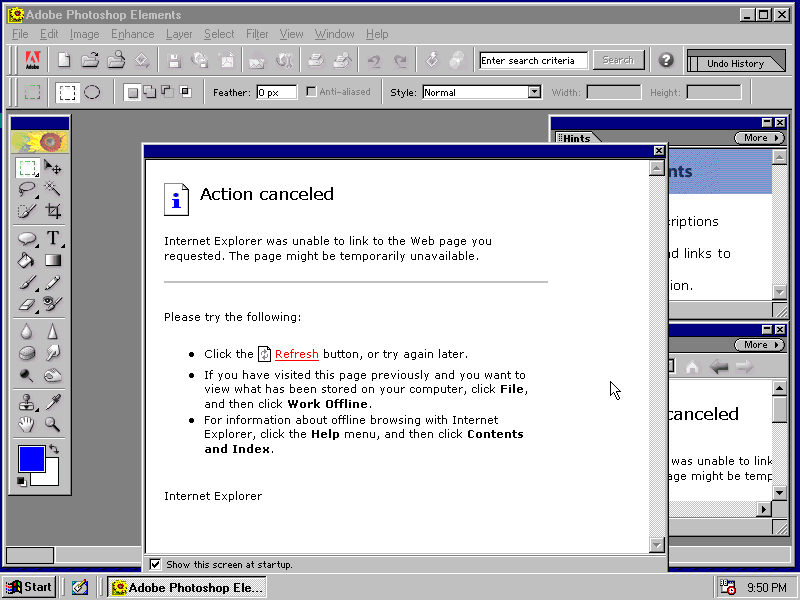Select the Magic Wand tool

pos(53,189)
